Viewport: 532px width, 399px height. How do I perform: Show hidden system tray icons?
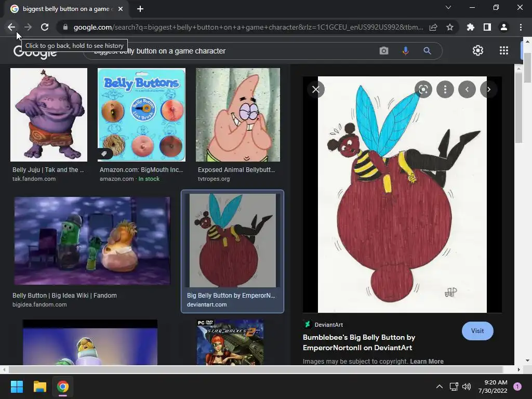pyautogui.click(x=440, y=387)
